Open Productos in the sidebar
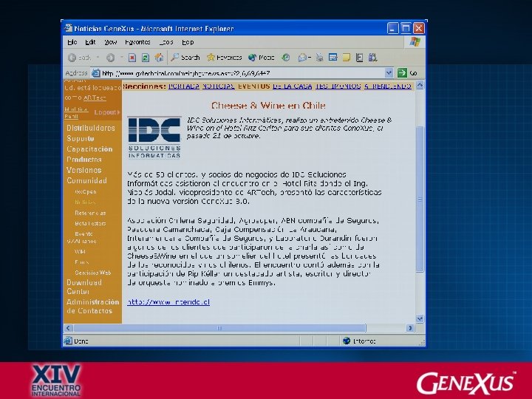Screen dimensions: 532x399 [84, 160]
